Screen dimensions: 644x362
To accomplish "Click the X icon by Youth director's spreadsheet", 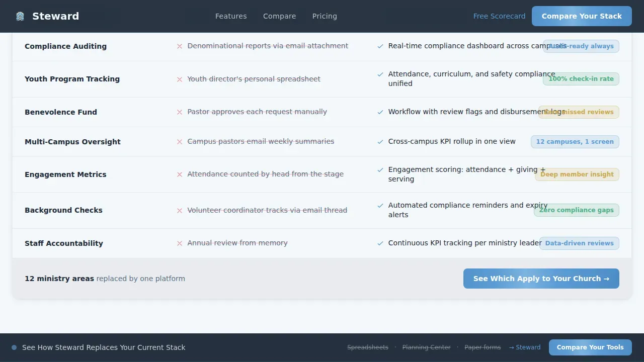I will (180, 79).
